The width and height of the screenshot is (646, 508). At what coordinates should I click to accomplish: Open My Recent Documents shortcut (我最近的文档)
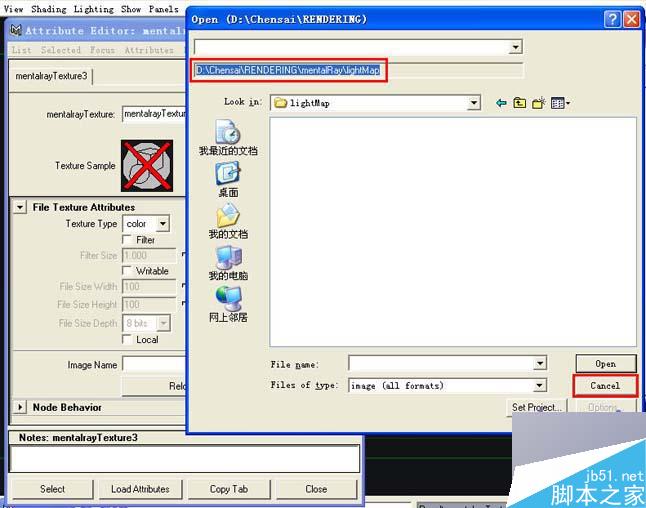click(x=228, y=138)
